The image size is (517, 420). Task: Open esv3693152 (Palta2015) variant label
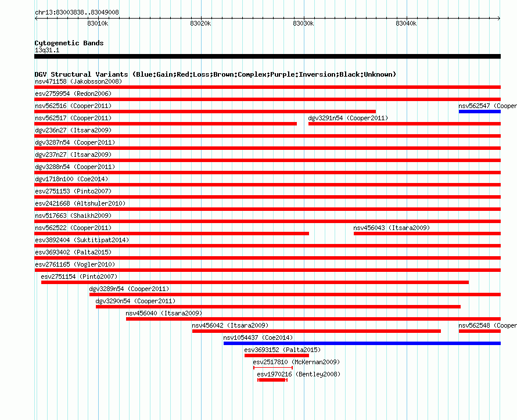tap(282, 350)
